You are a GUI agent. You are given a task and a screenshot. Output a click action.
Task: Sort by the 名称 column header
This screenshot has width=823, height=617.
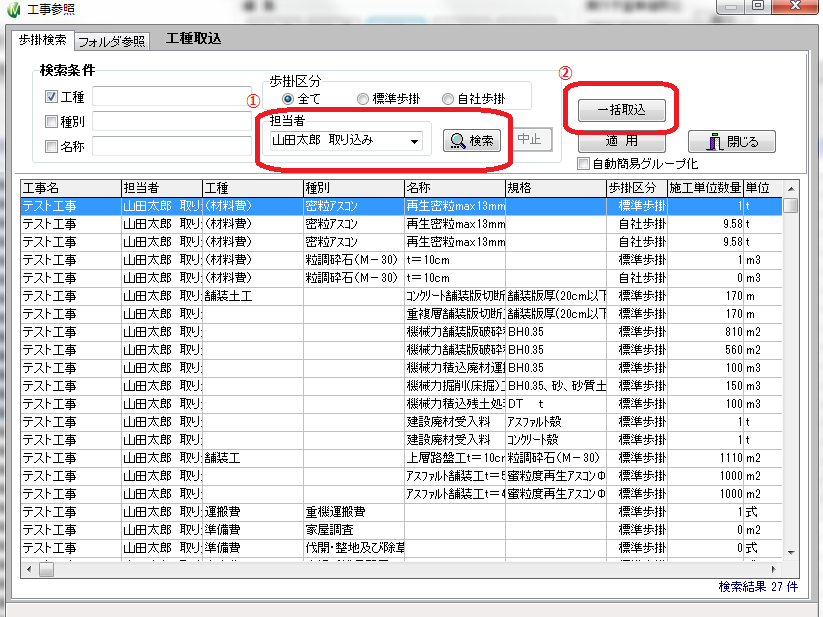pyautogui.click(x=455, y=188)
